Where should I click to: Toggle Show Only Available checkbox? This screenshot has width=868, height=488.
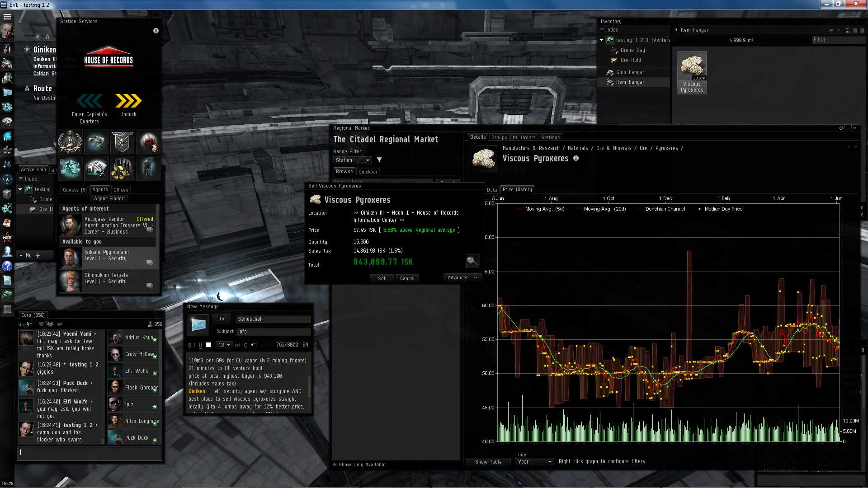click(335, 465)
